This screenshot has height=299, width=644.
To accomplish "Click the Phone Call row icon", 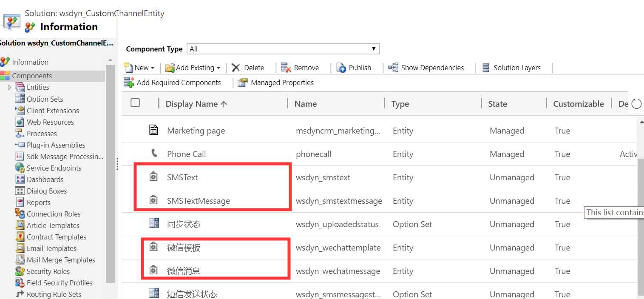I will 153,153.
